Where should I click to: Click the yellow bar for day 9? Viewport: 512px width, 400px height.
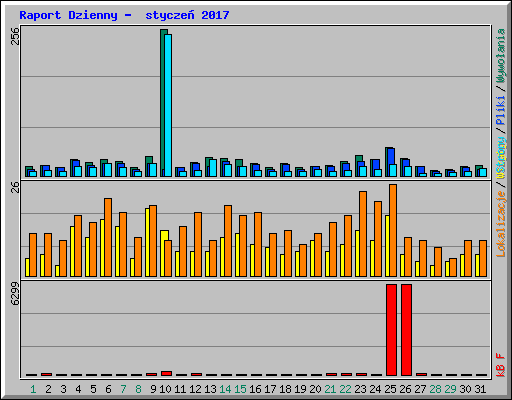147,242
